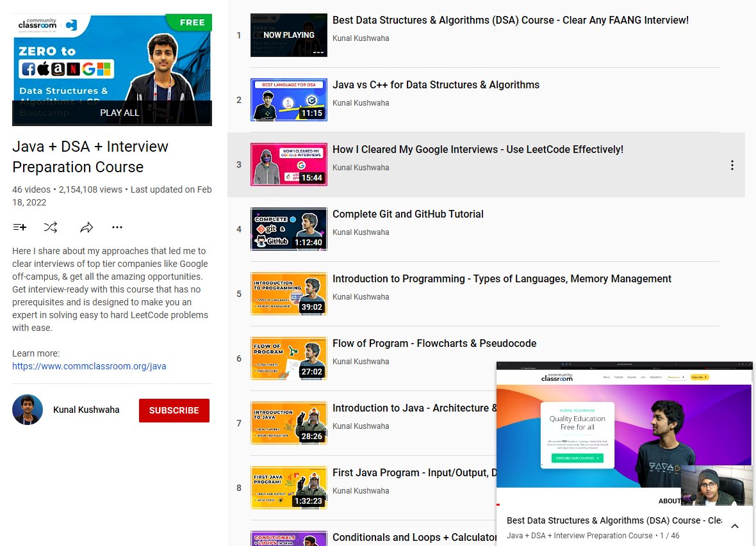Open Java vs C++ video thumbnail
Viewport: 756px width, 546px height.
[289, 100]
